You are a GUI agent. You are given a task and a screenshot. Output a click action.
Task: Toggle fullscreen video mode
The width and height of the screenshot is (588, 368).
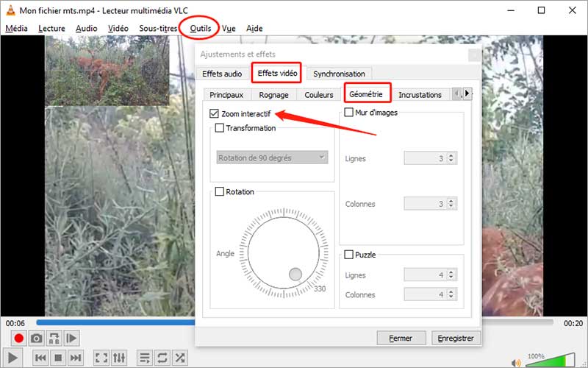point(101,358)
